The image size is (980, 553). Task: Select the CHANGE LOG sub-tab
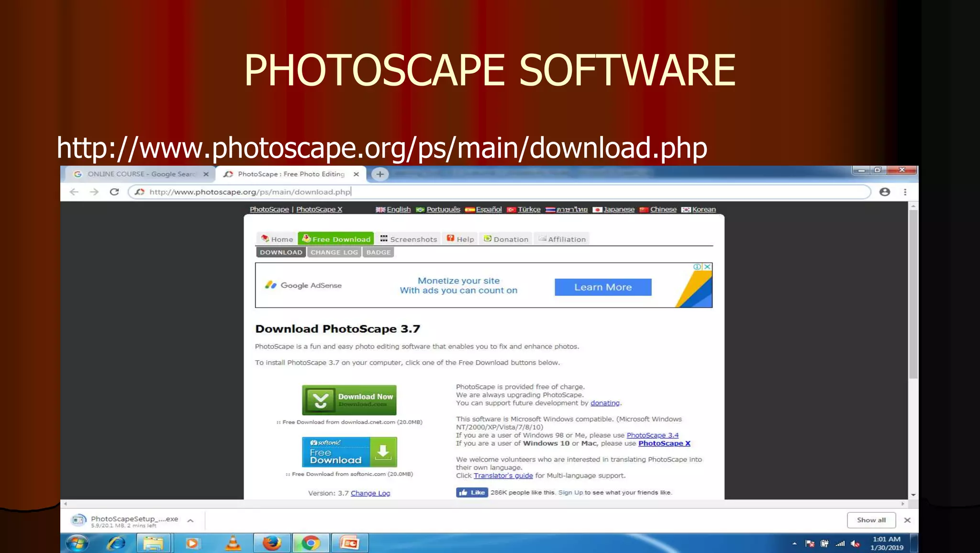point(334,252)
